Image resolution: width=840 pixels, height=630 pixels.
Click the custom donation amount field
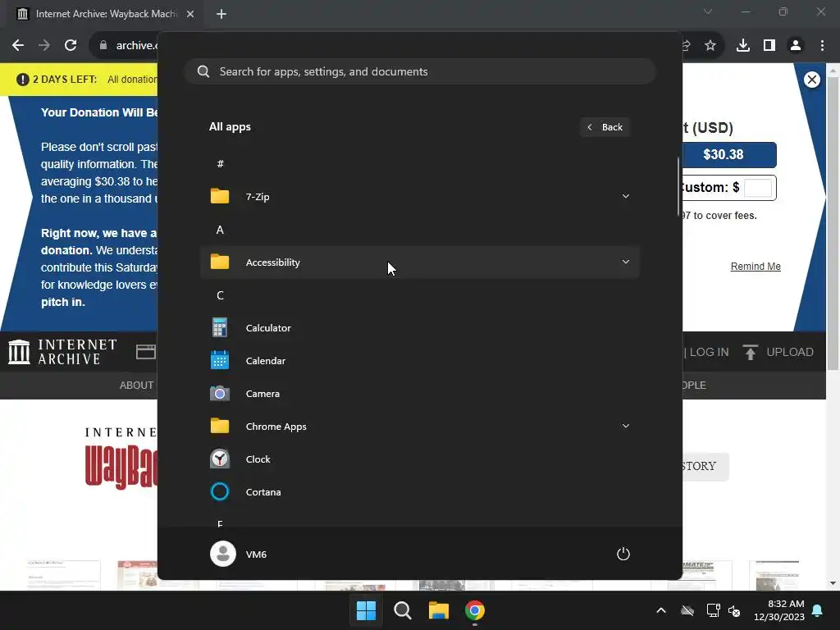click(757, 188)
